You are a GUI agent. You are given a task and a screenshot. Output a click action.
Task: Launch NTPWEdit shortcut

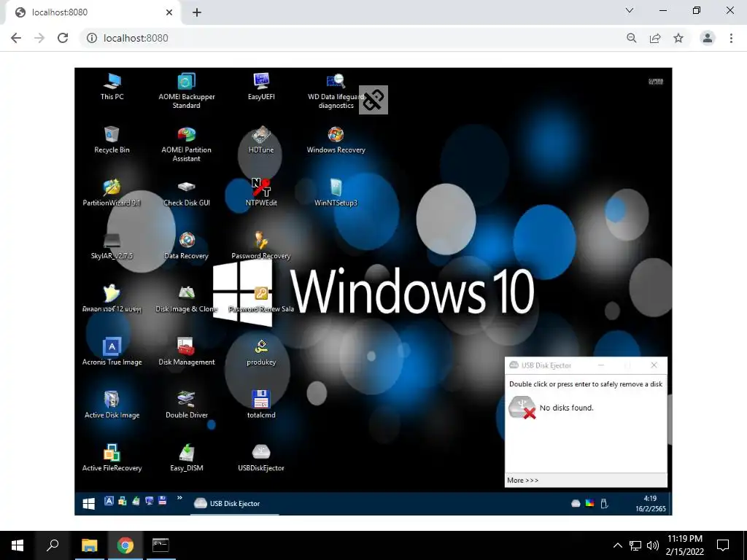pyautogui.click(x=261, y=192)
